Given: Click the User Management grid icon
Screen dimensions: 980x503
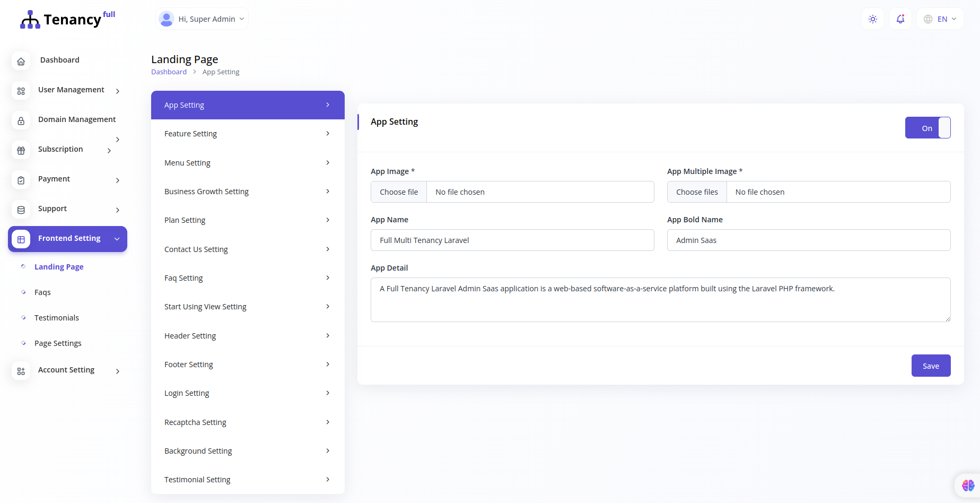Looking at the screenshot, I should point(21,91).
